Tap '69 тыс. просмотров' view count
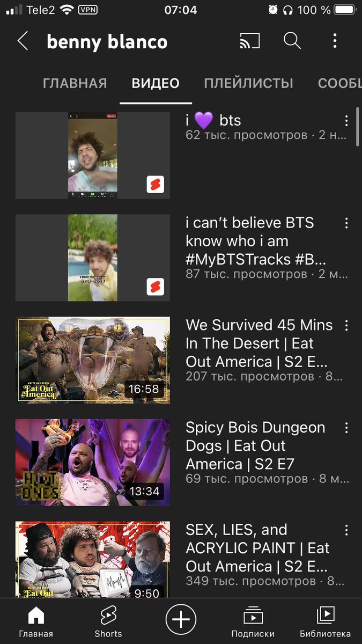362x644 pixels. point(247,479)
